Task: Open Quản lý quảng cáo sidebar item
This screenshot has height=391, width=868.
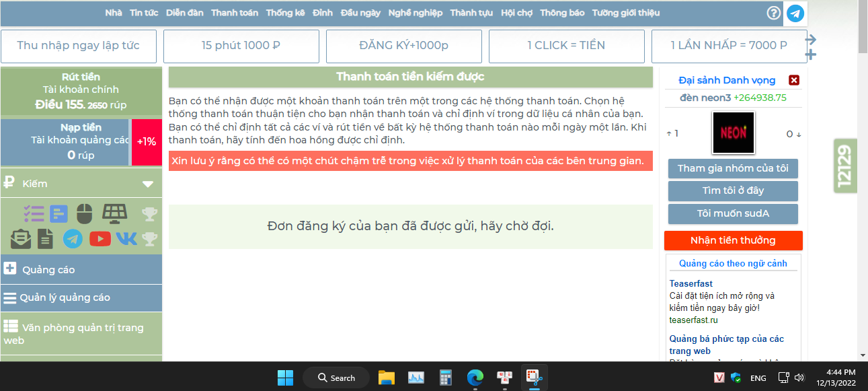Action: (x=81, y=297)
